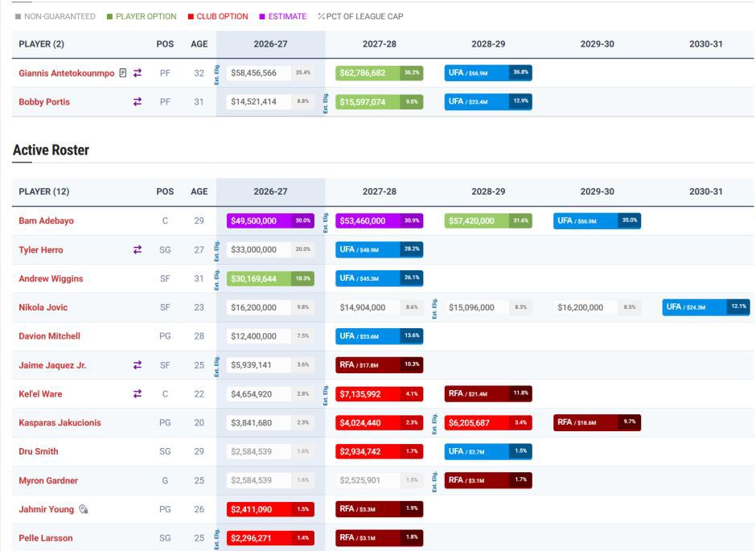This screenshot has height=551, width=756.
Task: Click Giannis UFA 2028-29 blue bar
Action: 488,72
